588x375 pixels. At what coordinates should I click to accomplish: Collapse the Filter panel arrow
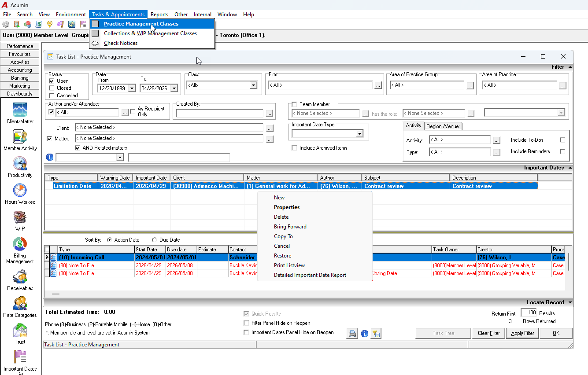570,67
